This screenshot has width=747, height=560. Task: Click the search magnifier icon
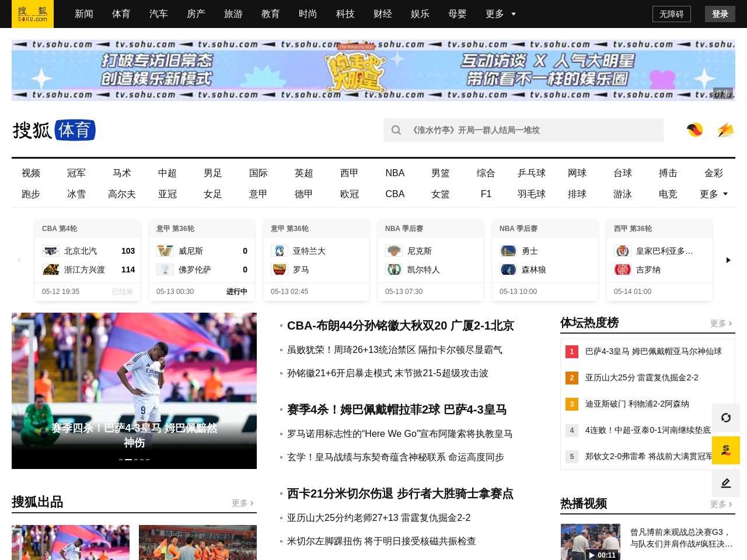point(396,130)
